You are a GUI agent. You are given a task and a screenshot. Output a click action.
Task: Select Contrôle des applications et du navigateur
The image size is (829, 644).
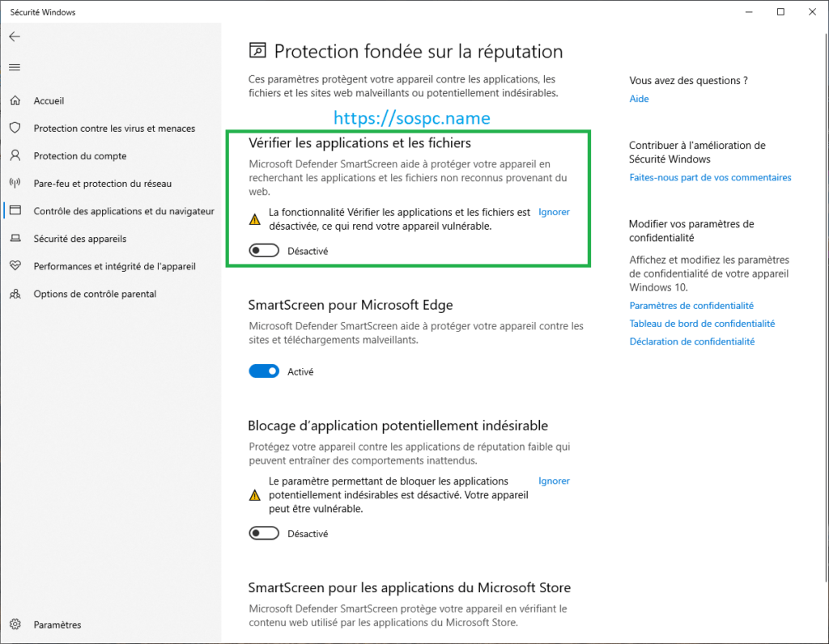124,211
